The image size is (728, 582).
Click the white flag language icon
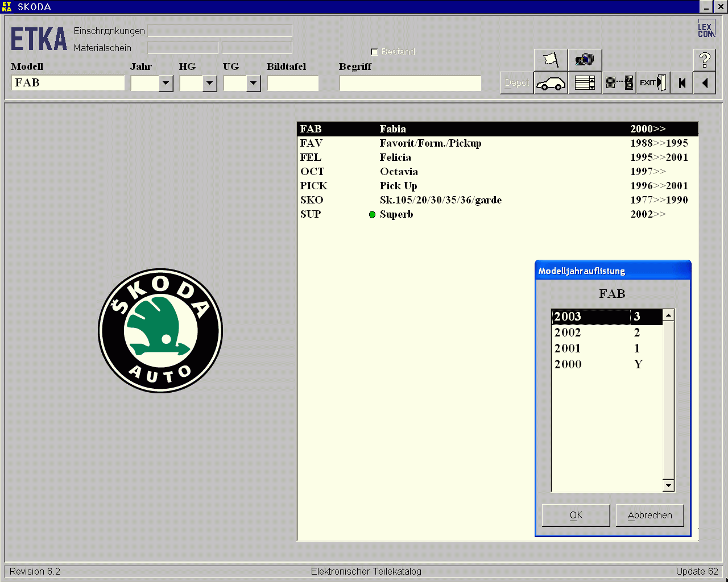pos(551,60)
